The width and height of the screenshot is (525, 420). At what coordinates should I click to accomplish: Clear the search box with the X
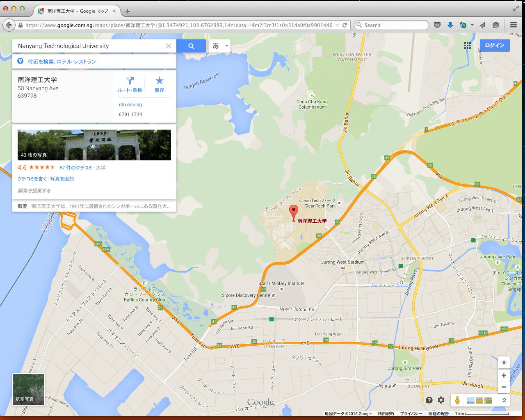pos(169,46)
